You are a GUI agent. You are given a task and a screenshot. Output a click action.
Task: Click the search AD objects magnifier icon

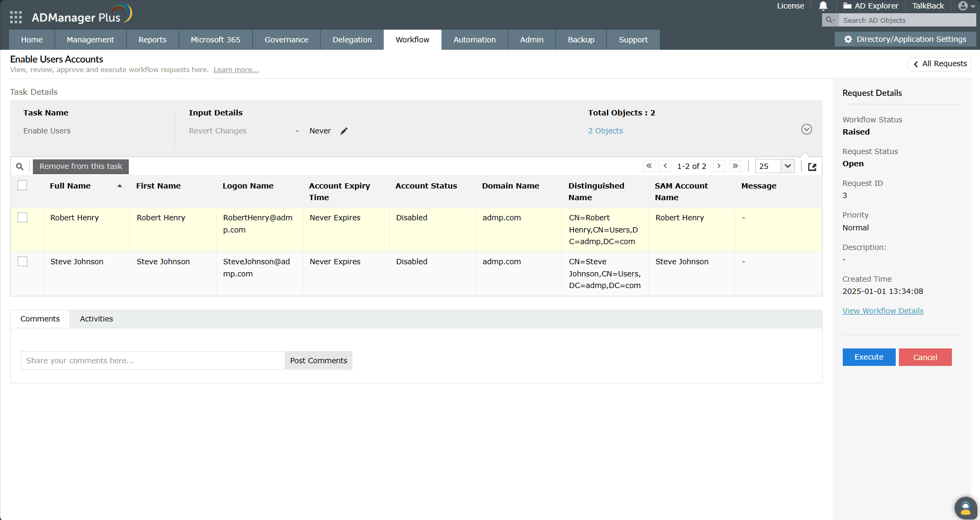pos(830,20)
